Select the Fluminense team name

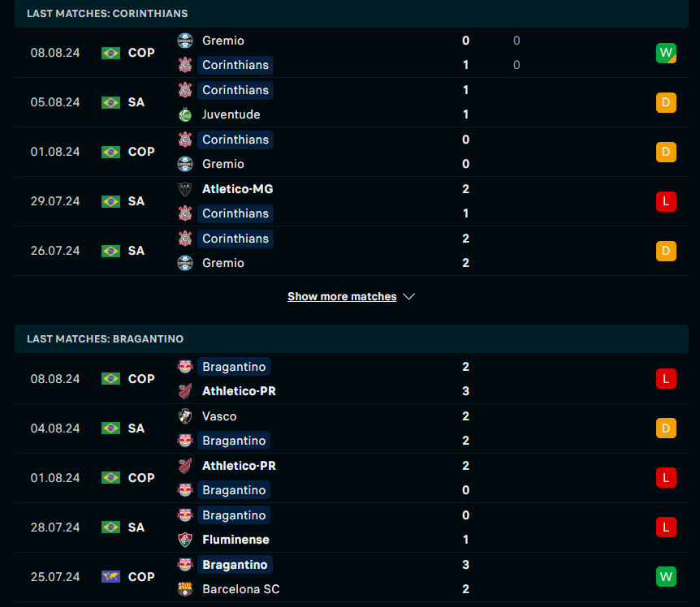click(235, 540)
